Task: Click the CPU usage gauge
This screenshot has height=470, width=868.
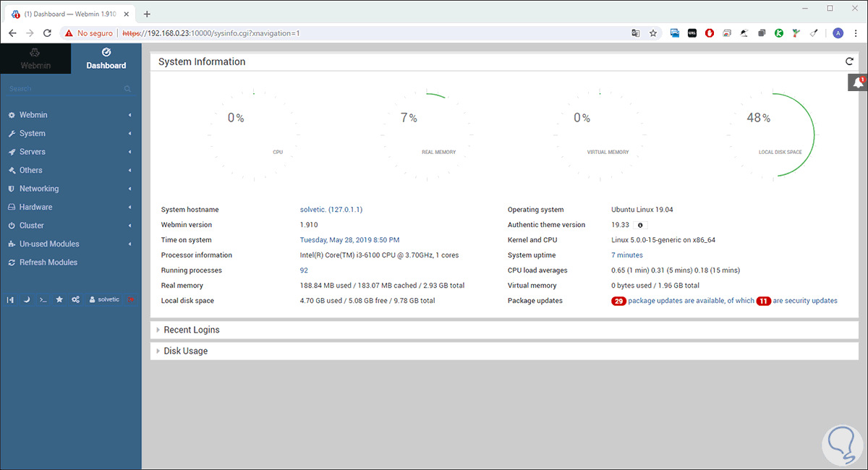Action: click(253, 135)
